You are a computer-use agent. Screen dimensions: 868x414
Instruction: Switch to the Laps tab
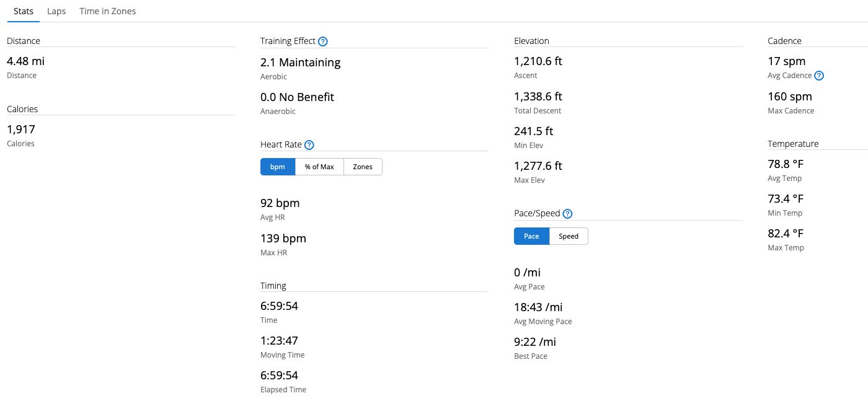click(x=56, y=11)
